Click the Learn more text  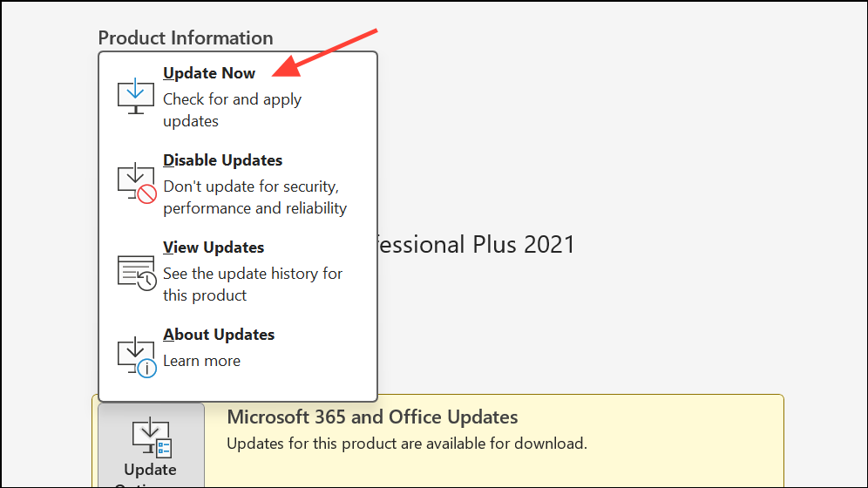point(201,361)
